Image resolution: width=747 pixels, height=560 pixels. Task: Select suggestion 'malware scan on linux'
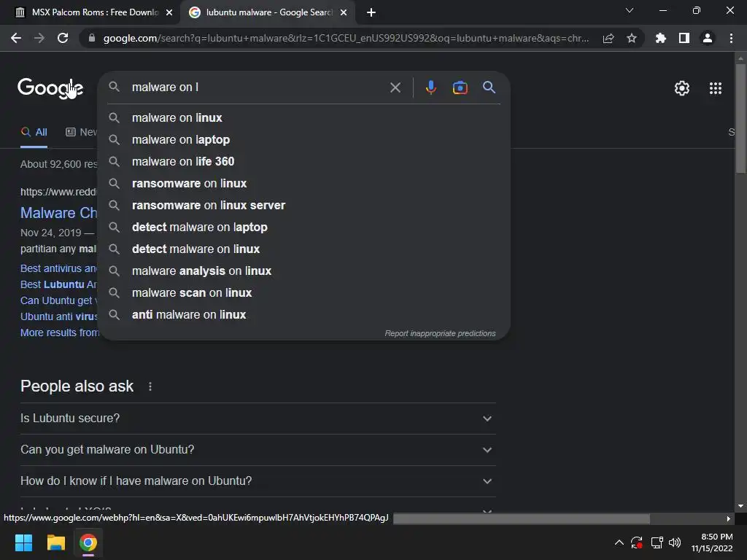(304, 293)
